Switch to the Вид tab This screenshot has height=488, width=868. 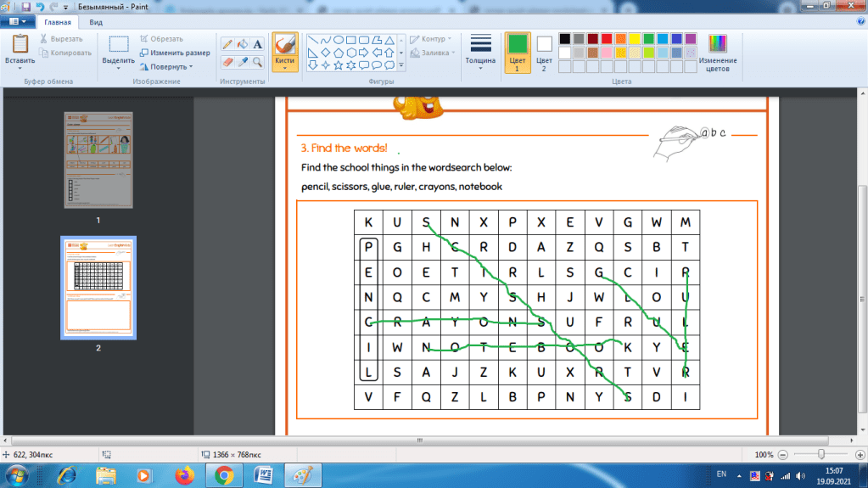coord(97,22)
